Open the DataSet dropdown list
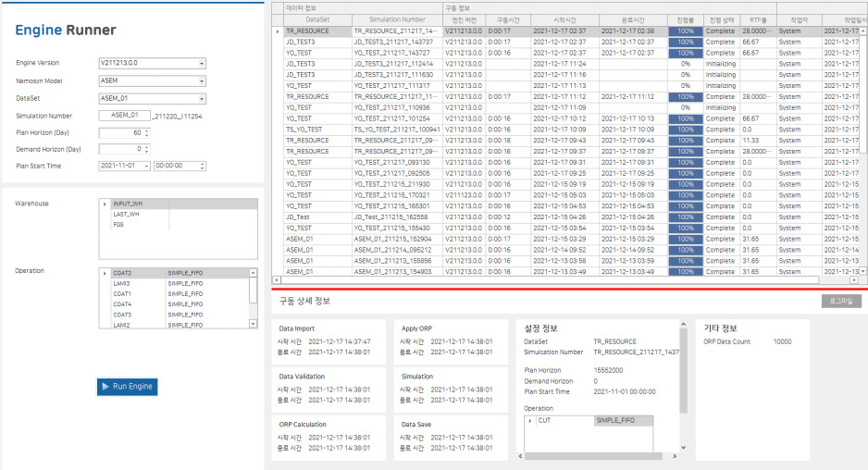The image size is (868, 470). tap(202, 98)
